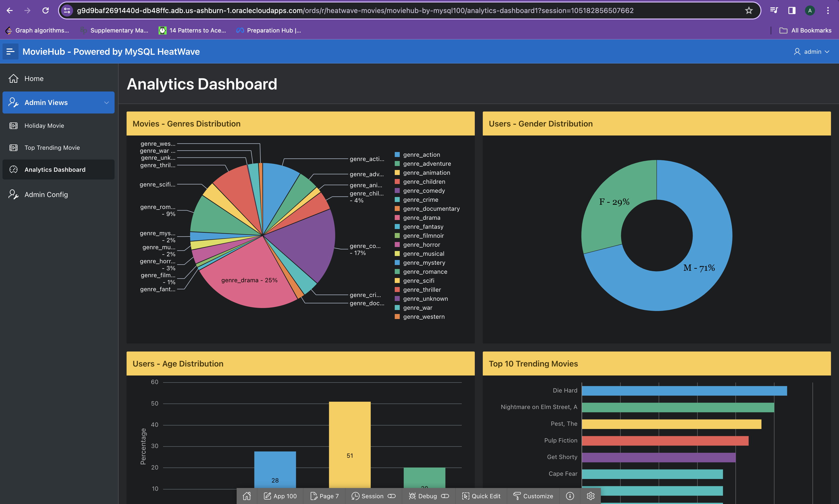
Task: Click the media control icon in Chrome toolbar
Action: point(774,10)
